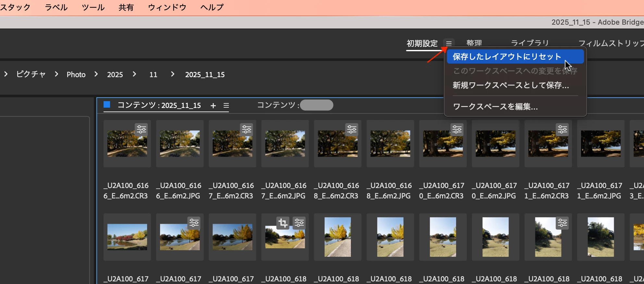This screenshot has height=284, width=644.
Task: Open the ラベル menu
Action: click(x=56, y=7)
